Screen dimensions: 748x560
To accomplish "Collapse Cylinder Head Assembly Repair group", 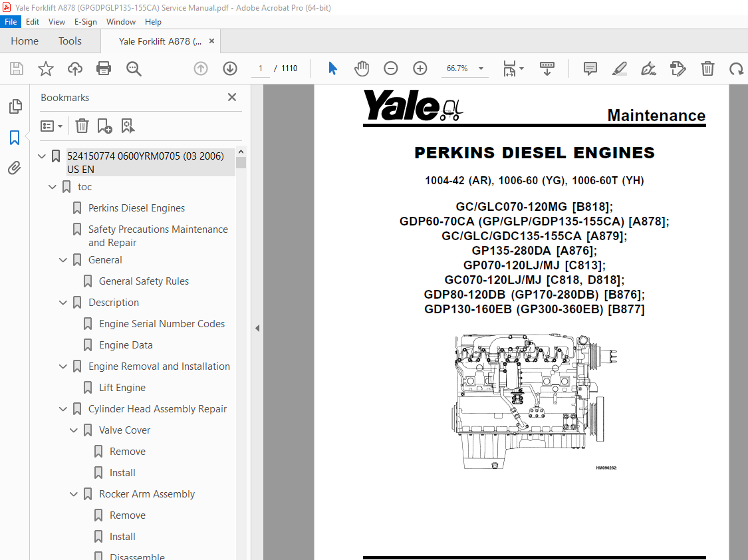I will [63, 409].
